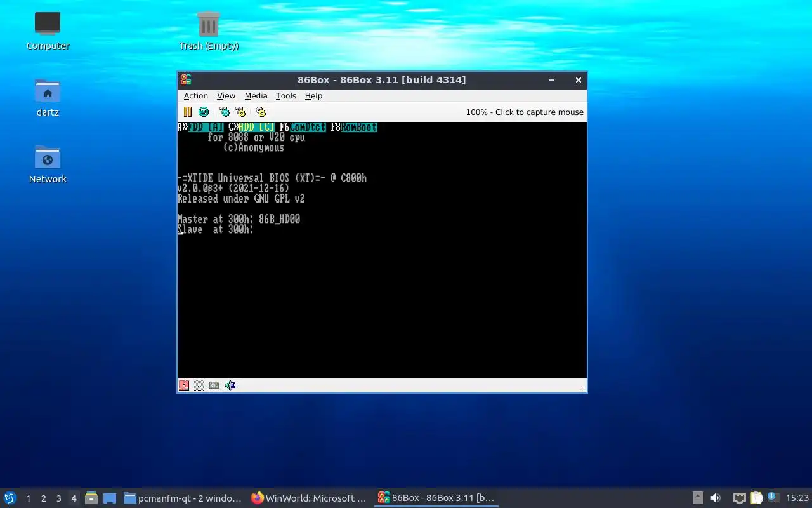Switch to workspace 2
The height and width of the screenshot is (508, 812).
tap(43, 498)
